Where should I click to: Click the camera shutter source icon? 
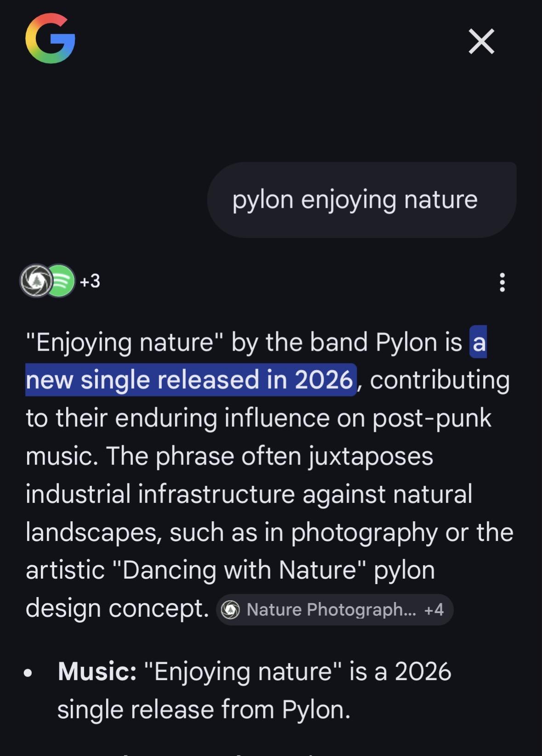coord(36,280)
